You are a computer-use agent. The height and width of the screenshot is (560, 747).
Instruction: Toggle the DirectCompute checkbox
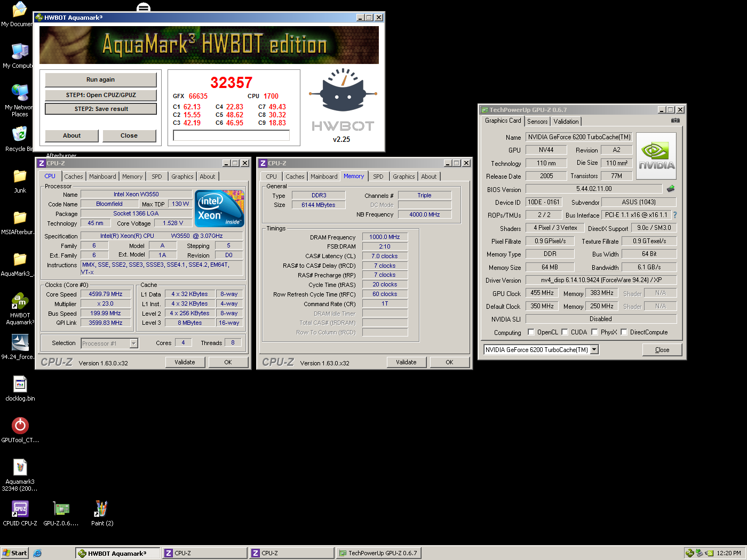(624, 332)
